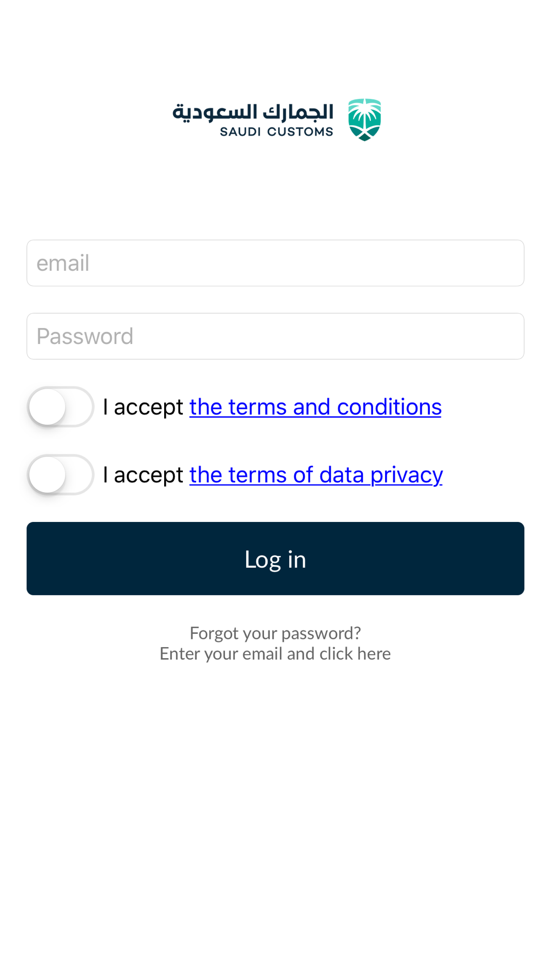The height and width of the screenshot is (980, 551).
Task: Tap the white knob of the first toggle
Action: 47,407
